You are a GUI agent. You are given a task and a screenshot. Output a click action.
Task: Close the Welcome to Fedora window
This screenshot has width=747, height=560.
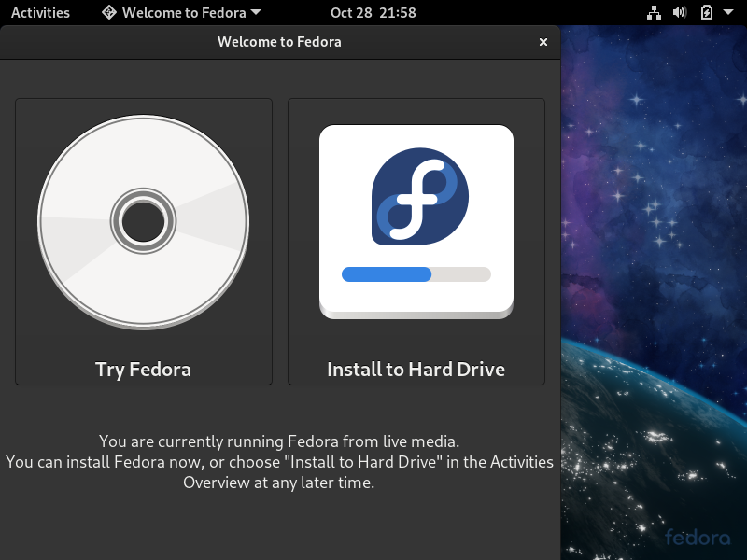(x=543, y=42)
